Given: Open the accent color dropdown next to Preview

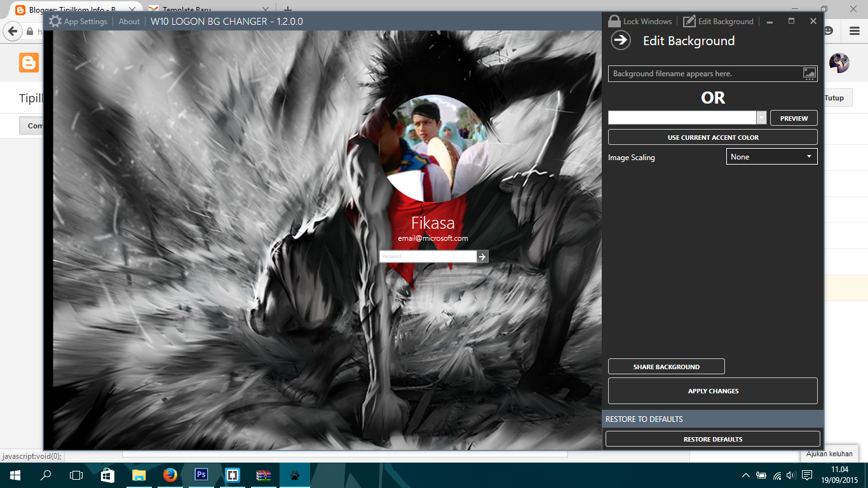Looking at the screenshot, I should [761, 118].
